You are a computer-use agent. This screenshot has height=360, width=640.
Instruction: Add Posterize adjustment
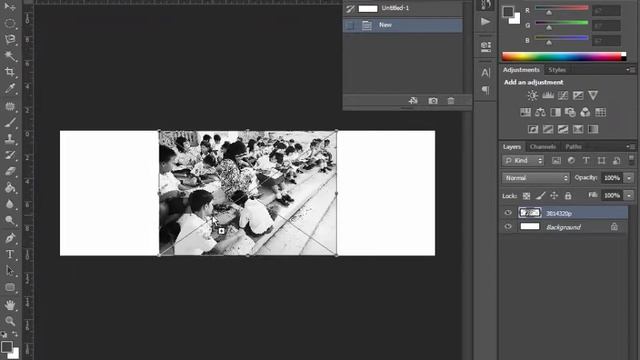pyautogui.click(x=548, y=129)
